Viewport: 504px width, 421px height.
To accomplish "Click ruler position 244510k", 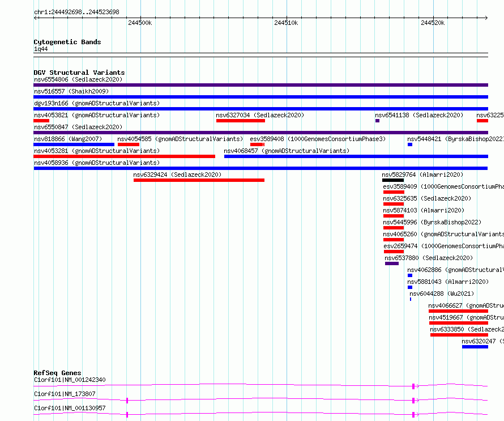I will tap(286, 23).
